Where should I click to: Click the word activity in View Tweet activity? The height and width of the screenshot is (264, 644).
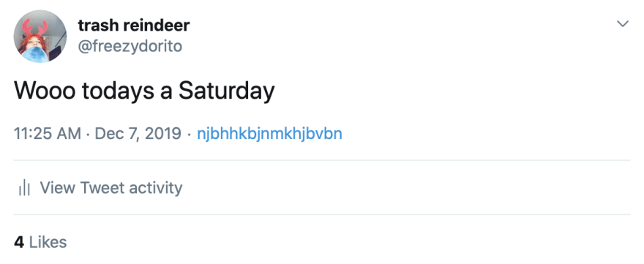coord(155,188)
